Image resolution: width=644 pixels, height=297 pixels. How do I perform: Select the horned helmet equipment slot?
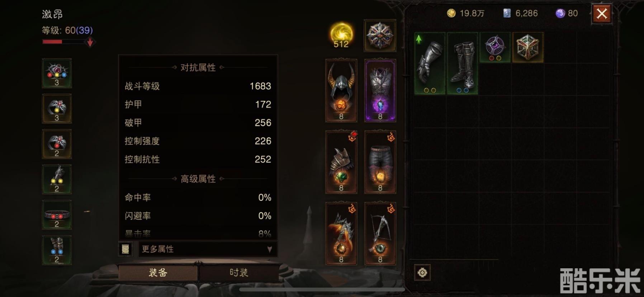click(x=341, y=91)
